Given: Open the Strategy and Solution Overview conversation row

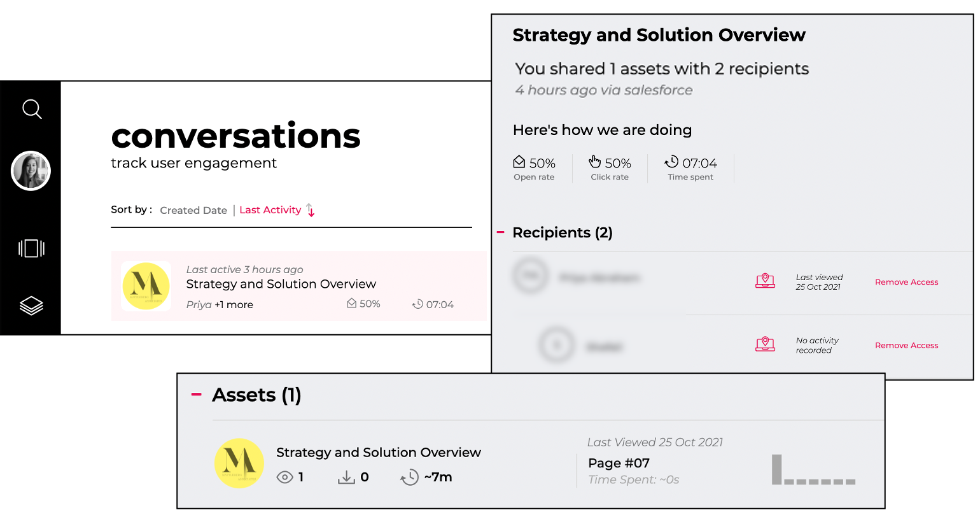Looking at the screenshot, I should [x=298, y=286].
